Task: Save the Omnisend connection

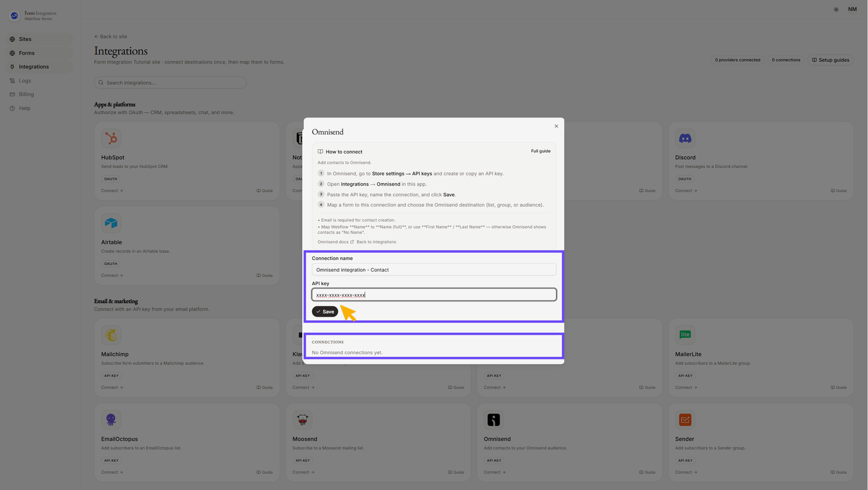Action: click(x=325, y=312)
